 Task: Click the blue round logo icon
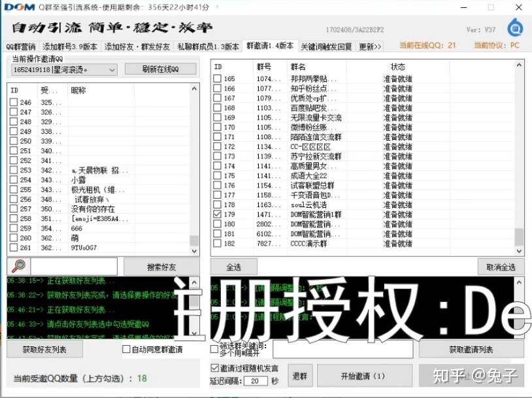515,27
